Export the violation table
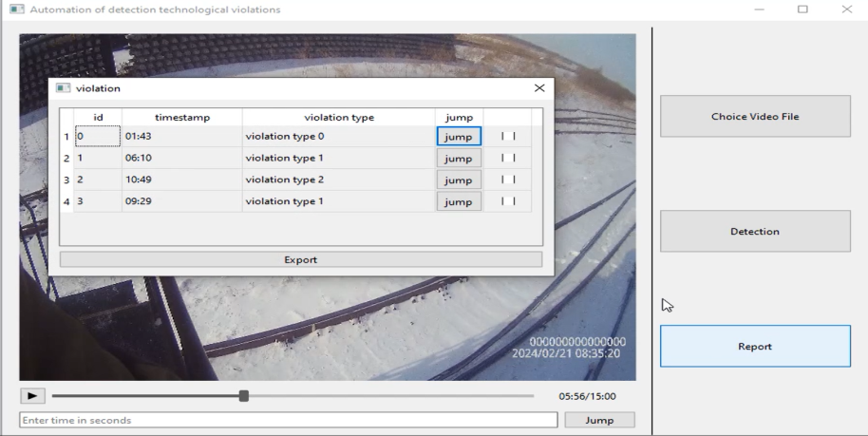The image size is (868, 436). (x=300, y=259)
